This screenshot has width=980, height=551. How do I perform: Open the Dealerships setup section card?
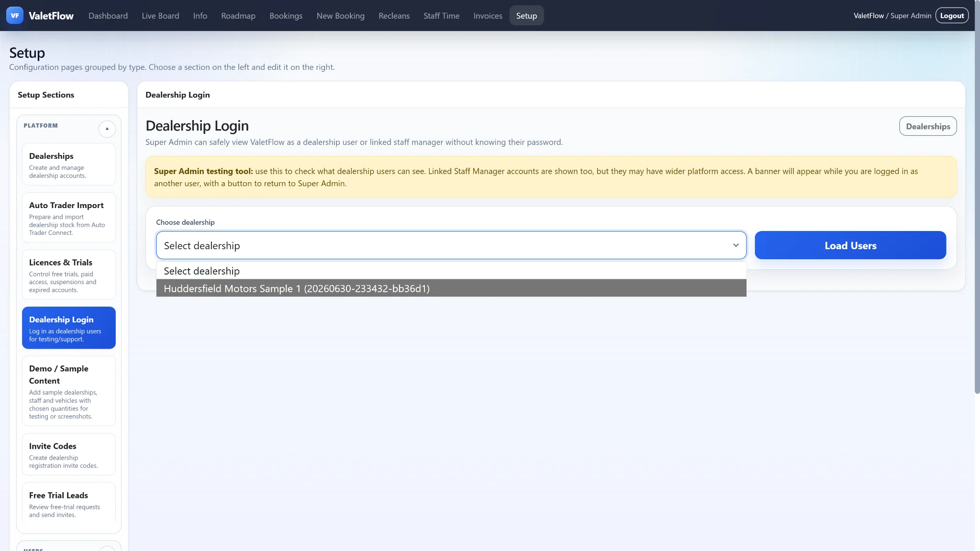coord(69,165)
